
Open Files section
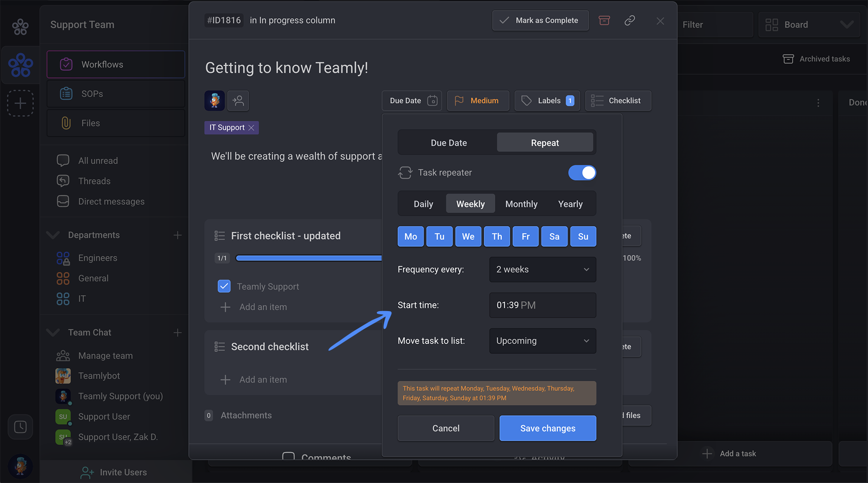116,123
